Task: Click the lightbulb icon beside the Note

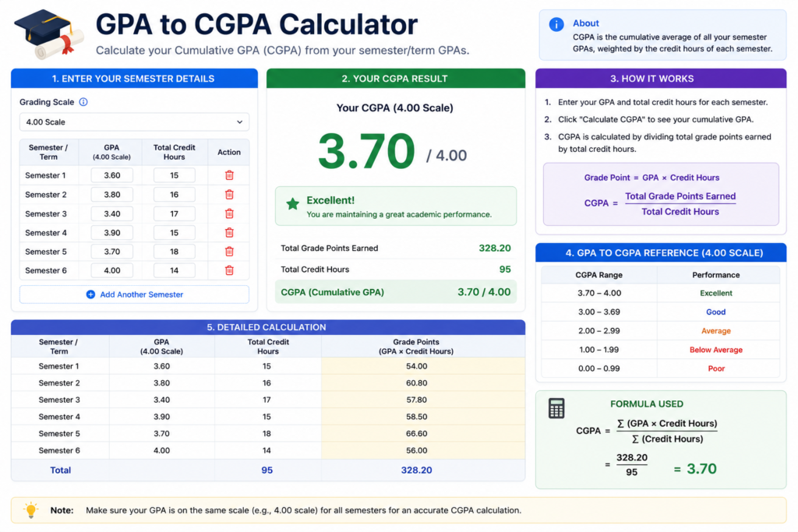Action: tap(30, 509)
